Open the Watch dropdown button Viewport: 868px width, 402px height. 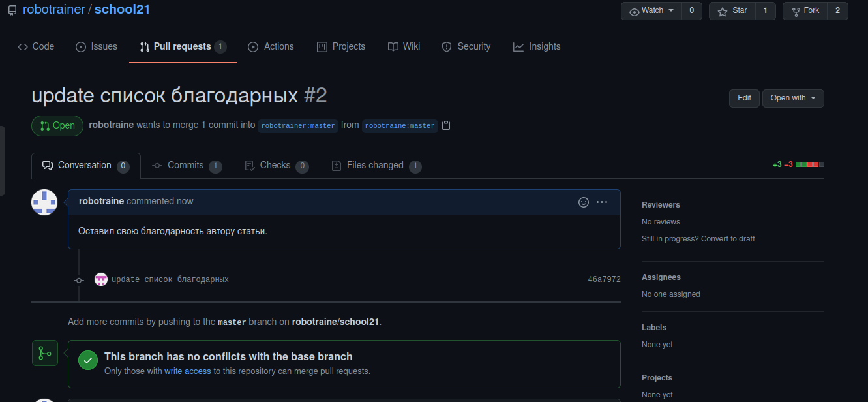pyautogui.click(x=651, y=11)
